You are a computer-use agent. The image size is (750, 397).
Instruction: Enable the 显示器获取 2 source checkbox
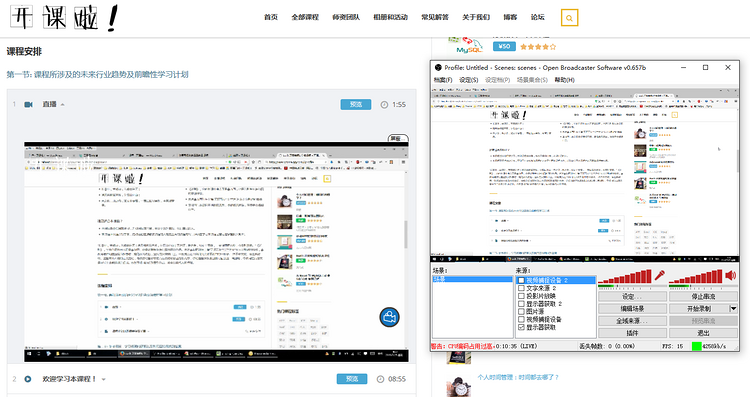(x=521, y=304)
